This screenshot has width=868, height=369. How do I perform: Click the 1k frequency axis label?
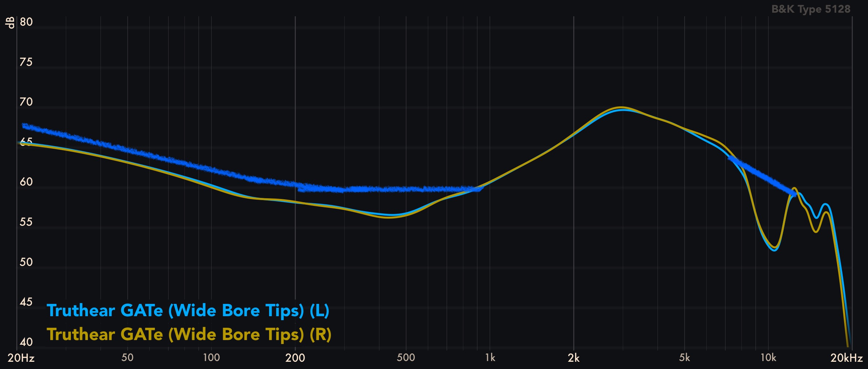(490, 358)
